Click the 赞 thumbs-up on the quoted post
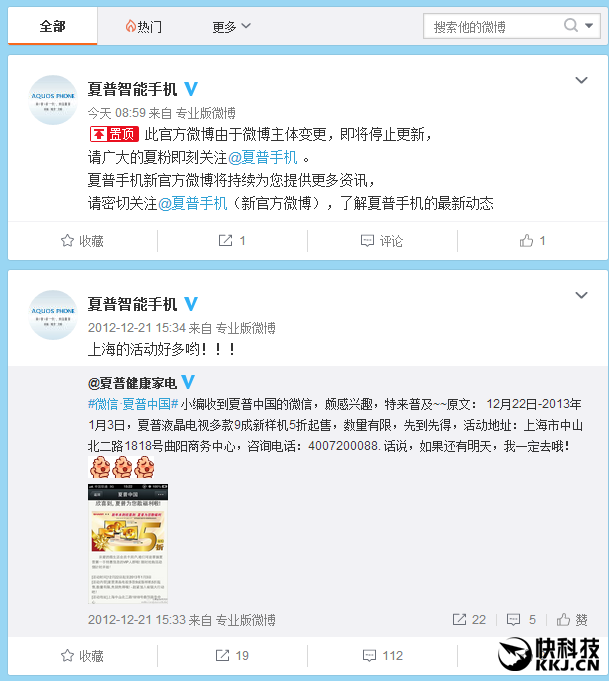609x681 pixels. coord(572,620)
